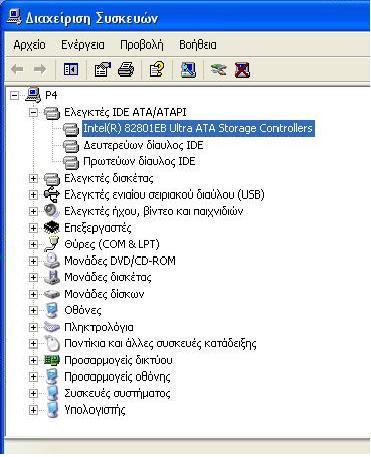Click the Forward arrow toolbar button
This screenshot has width=371, height=457.
[40, 69]
